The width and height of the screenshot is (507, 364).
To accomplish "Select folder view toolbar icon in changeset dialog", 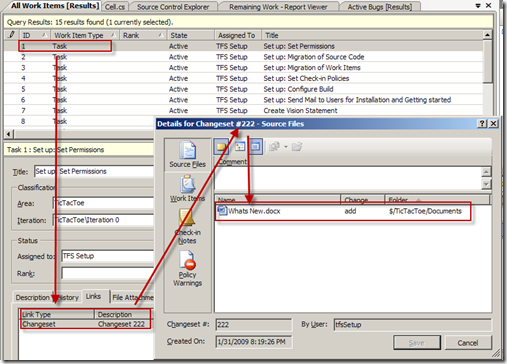I will (221, 147).
